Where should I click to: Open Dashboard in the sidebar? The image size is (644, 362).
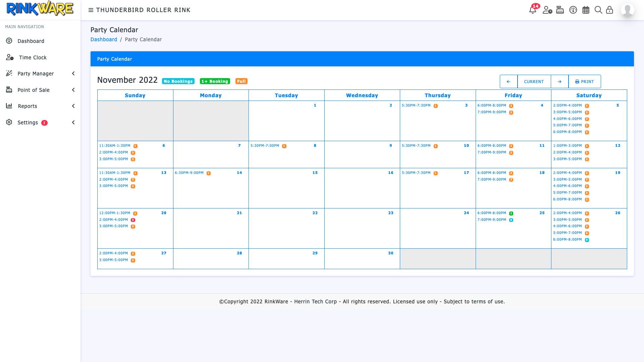[x=31, y=41]
